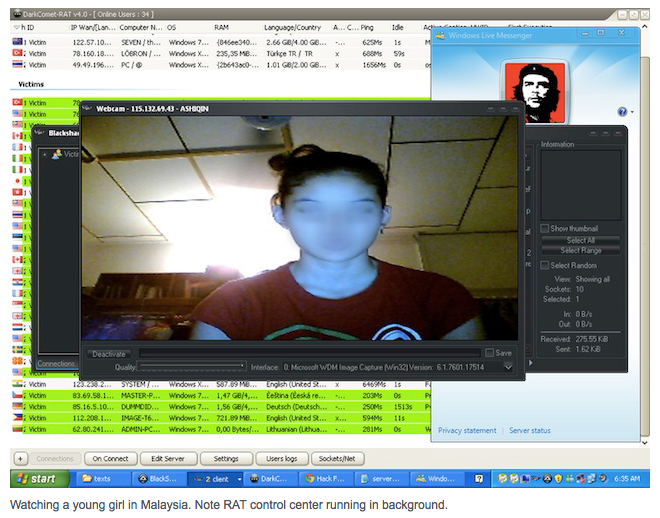Screen dimensions: 660x518
Task: Open the Connections tab in Blackshades window
Action: 56,364
